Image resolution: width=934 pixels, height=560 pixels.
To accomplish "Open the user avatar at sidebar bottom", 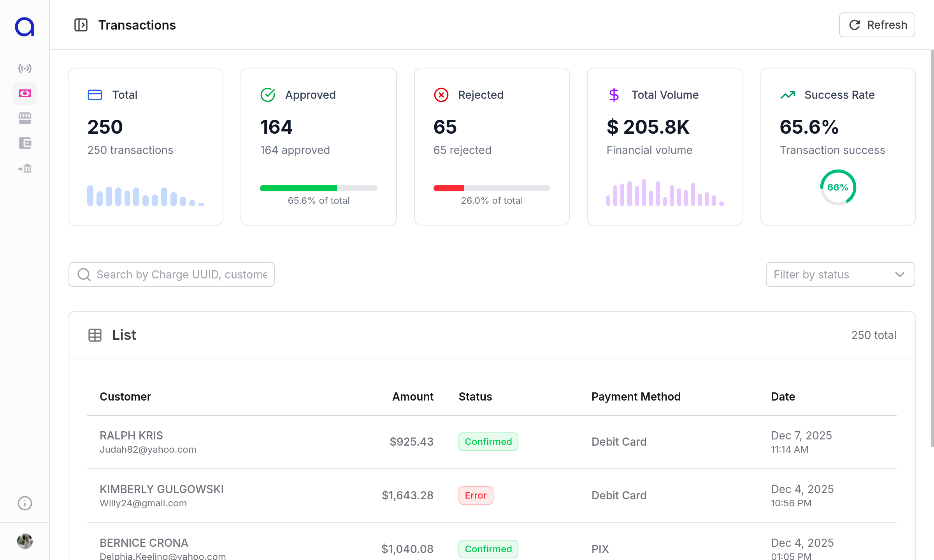I will [25, 541].
